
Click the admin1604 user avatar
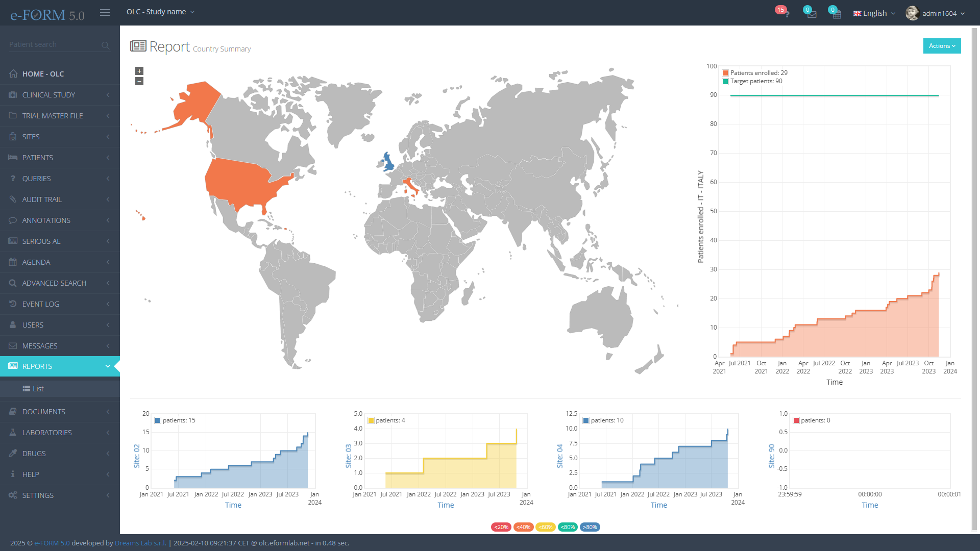click(912, 13)
